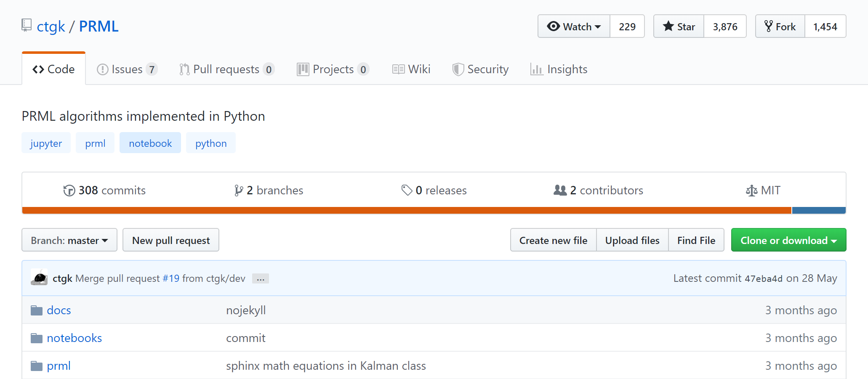The height and width of the screenshot is (379, 868).
Task: Open the notebooks folder
Action: tap(75, 338)
